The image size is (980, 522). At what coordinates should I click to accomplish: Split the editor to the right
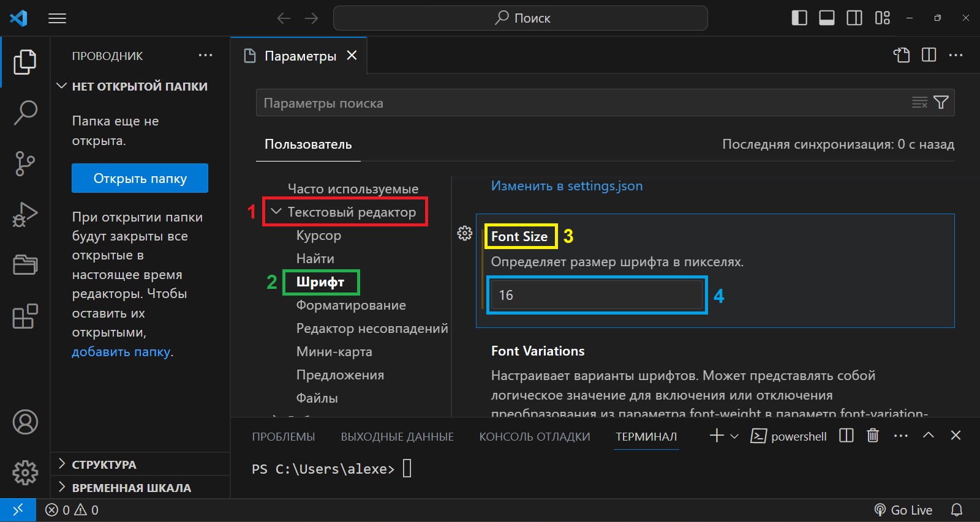coord(929,55)
